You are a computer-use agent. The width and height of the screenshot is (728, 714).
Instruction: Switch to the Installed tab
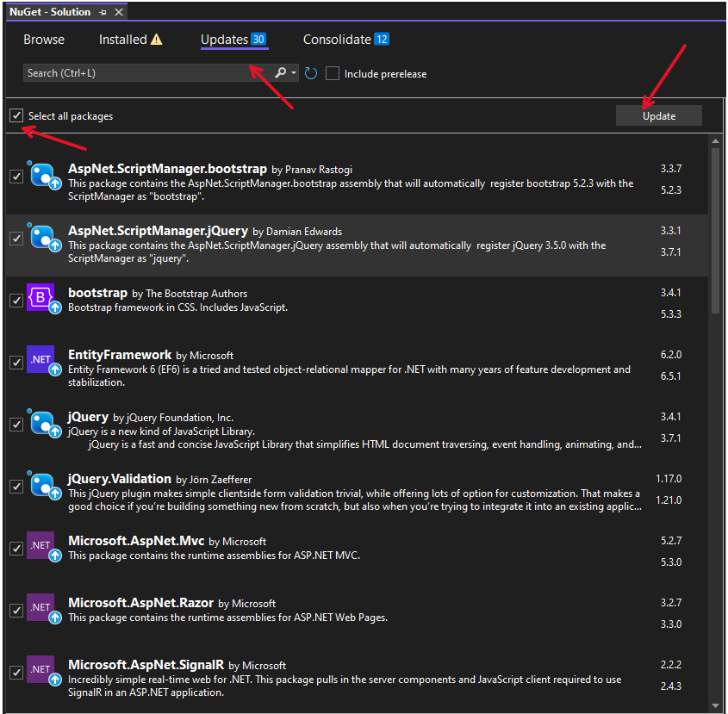122,40
